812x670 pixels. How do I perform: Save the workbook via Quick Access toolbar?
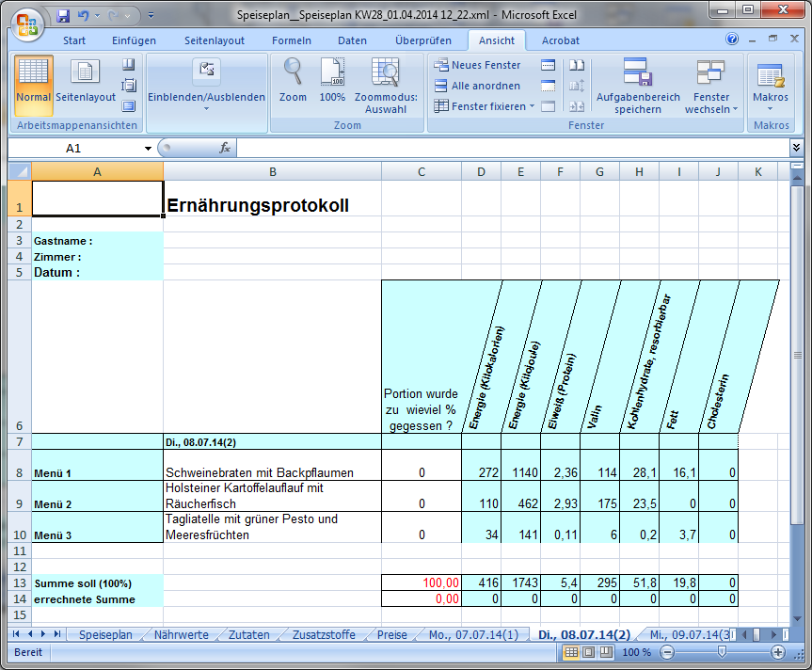click(63, 16)
